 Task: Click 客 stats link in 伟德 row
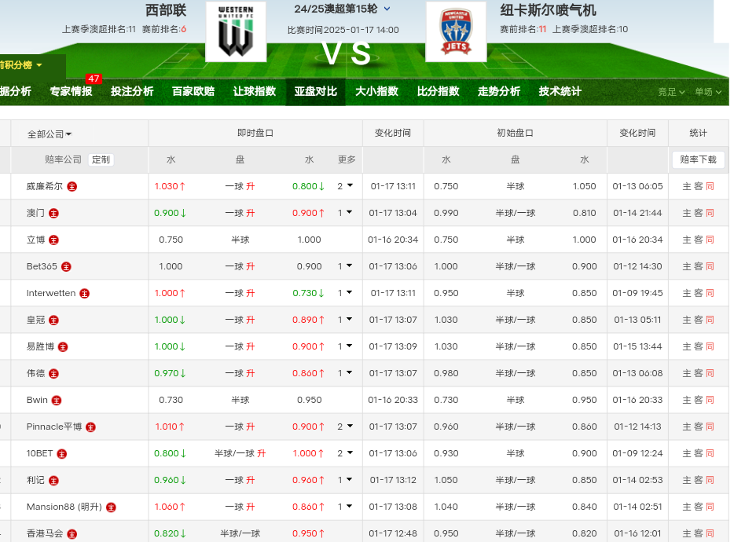(x=698, y=373)
